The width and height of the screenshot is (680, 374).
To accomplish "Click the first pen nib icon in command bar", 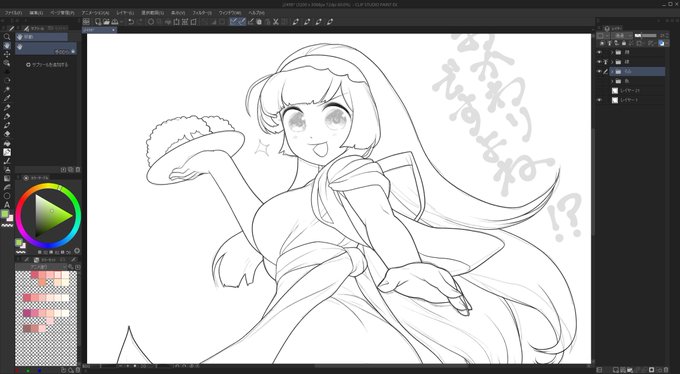I will pos(296,22).
